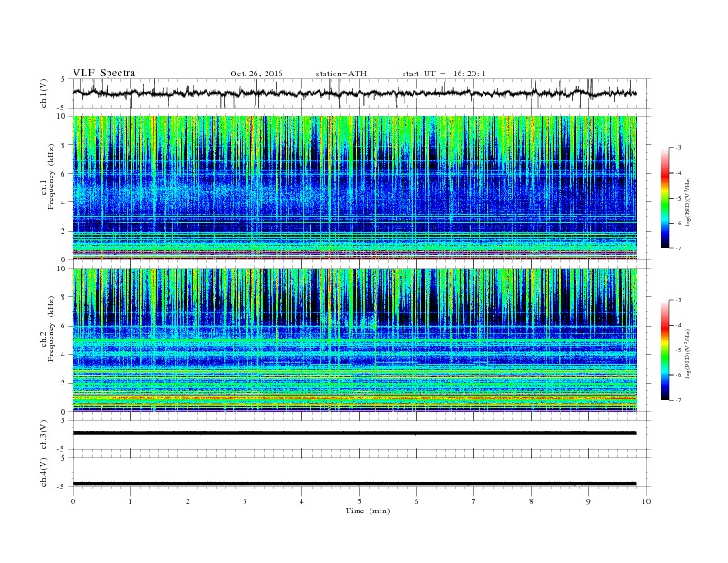The image size is (728, 563).
Task: Click the ch.1 spectrogram color scale bar
Action: (x=665, y=198)
